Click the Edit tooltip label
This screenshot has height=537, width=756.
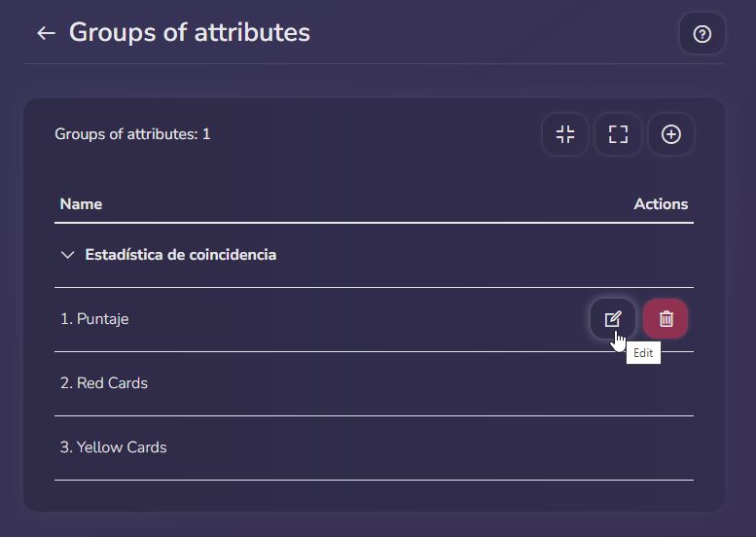[643, 353]
